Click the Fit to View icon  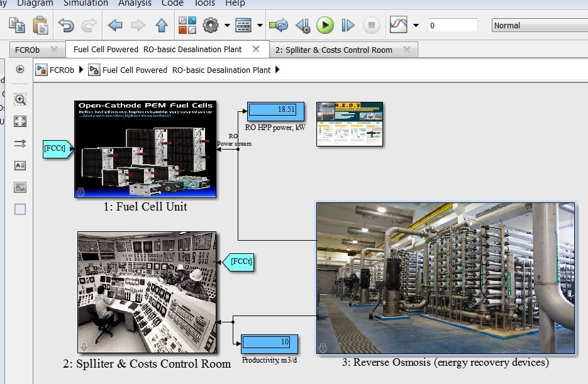[x=20, y=121]
